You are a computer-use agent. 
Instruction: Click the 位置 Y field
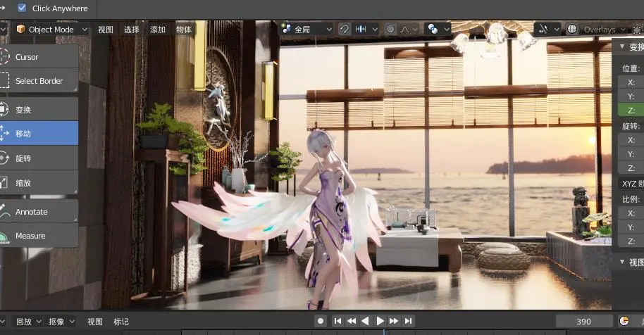point(631,96)
